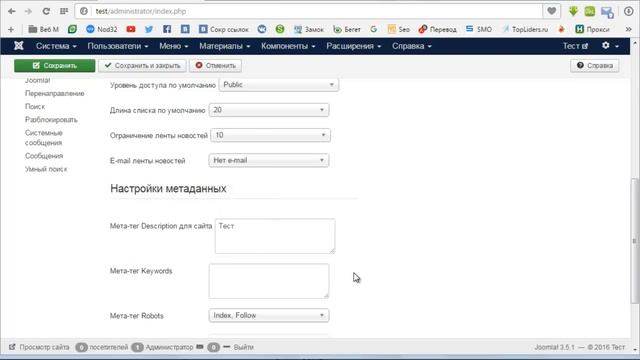Open E-mail ленты новостей dropdown

(x=269, y=160)
